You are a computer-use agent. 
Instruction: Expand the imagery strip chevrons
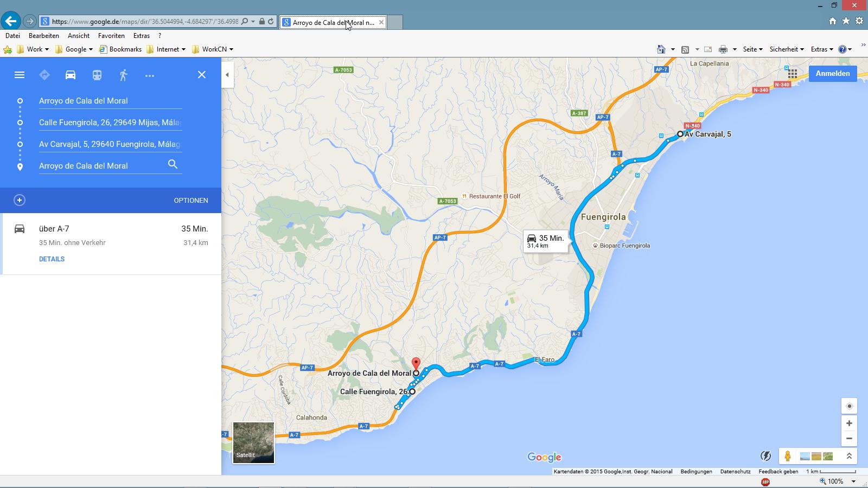(849, 457)
